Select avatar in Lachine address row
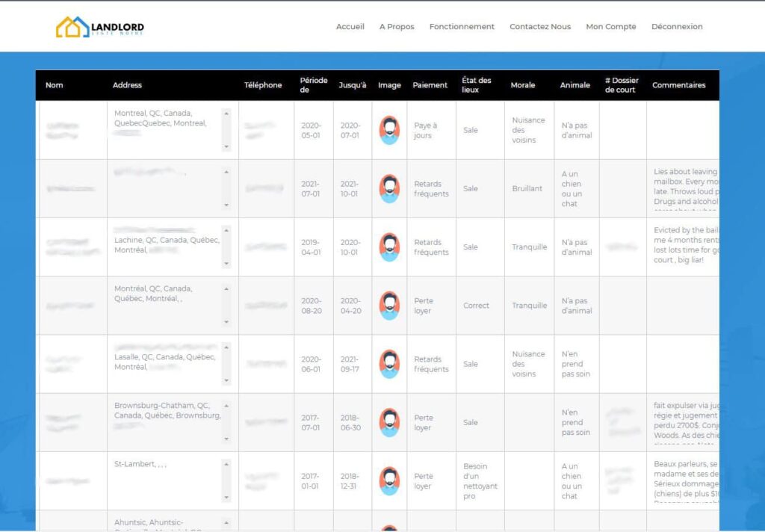765x532 pixels. [389, 247]
